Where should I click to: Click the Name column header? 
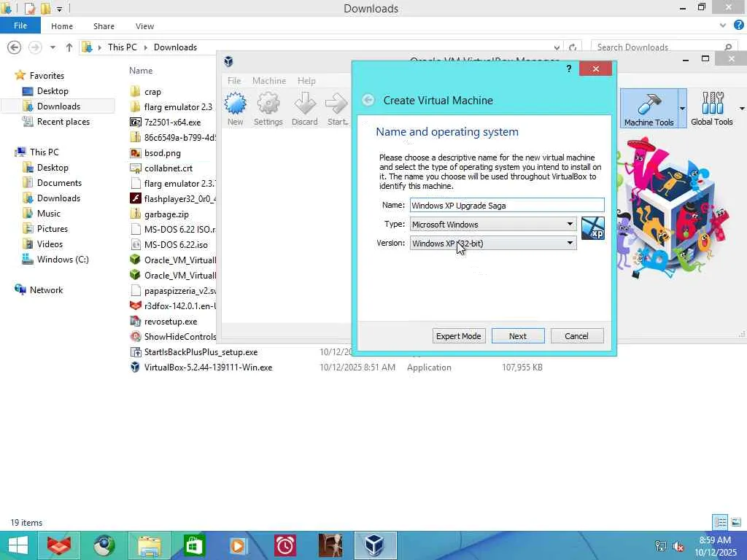coord(141,71)
